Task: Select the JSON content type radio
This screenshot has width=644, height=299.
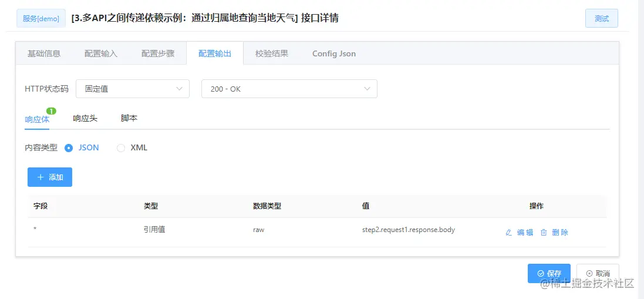Action: (x=69, y=148)
